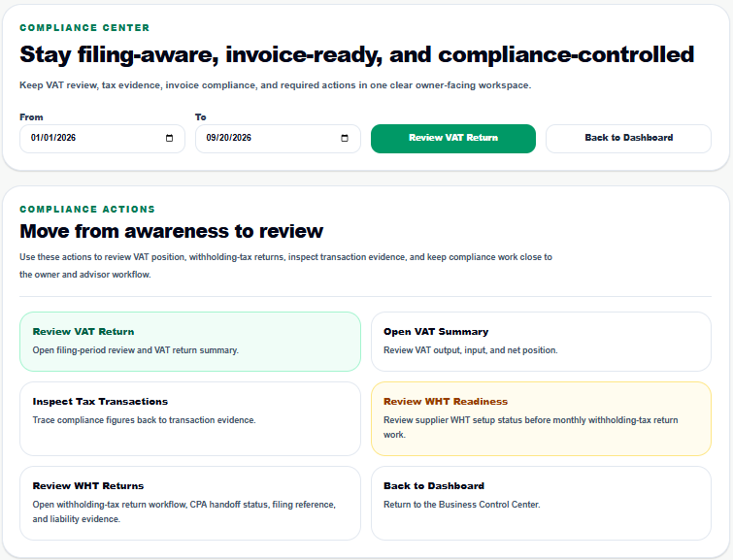Image resolution: width=733 pixels, height=560 pixels.
Task: Click 'Open withholding-tax return workflow' description text
Action: click(x=184, y=511)
